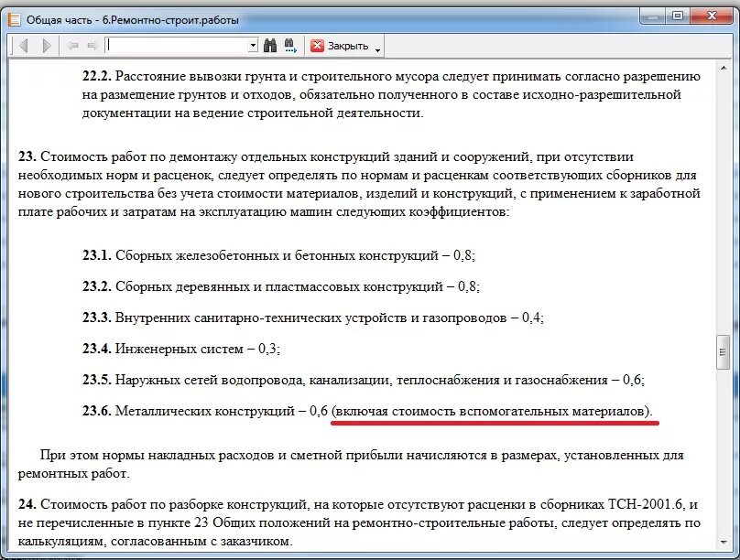The image size is (740, 560).
Task: Click the vertical scrollbar down arrow
Action: (x=724, y=543)
